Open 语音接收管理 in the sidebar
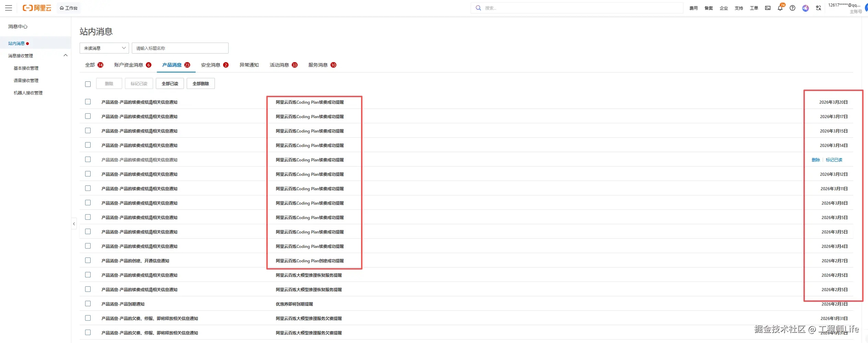 (x=26, y=80)
